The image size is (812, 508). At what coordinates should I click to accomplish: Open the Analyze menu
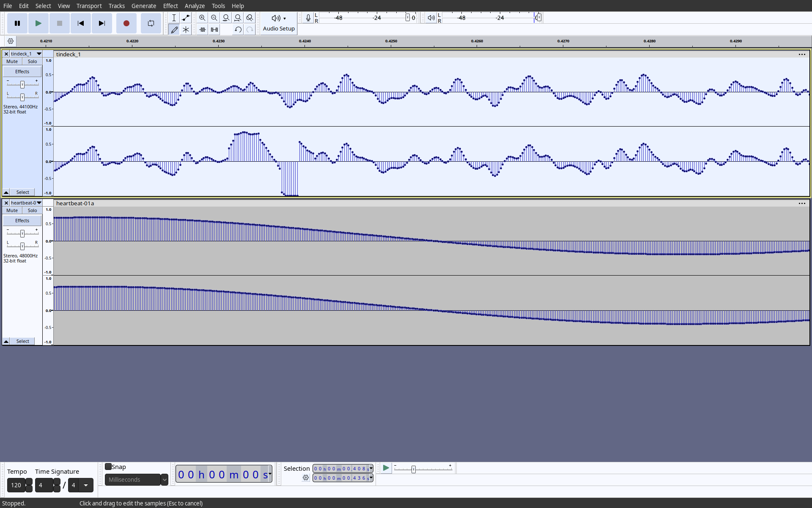click(195, 6)
